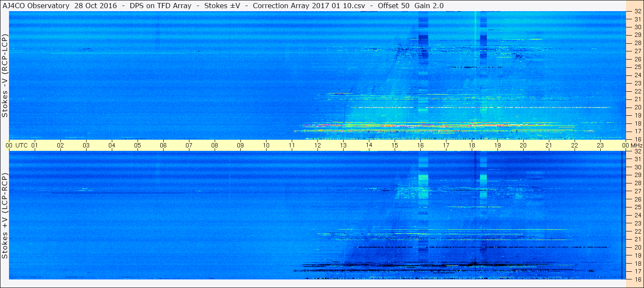644x288 pixels.
Task: Click the 23 hour marker on time axis
Action: click(601, 146)
